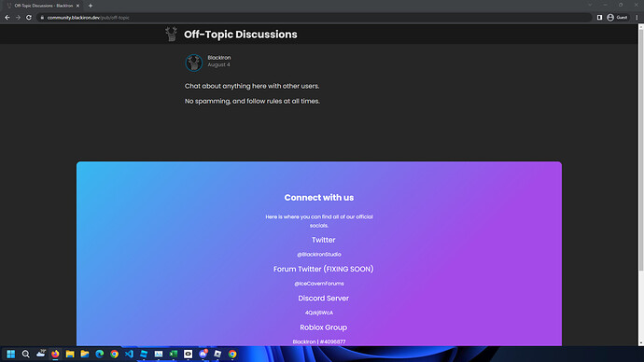Click the Blackiron author name
Image resolution: width=644 pixels, height=362 pixels.
pyautogui.click(x=219, y=58)
